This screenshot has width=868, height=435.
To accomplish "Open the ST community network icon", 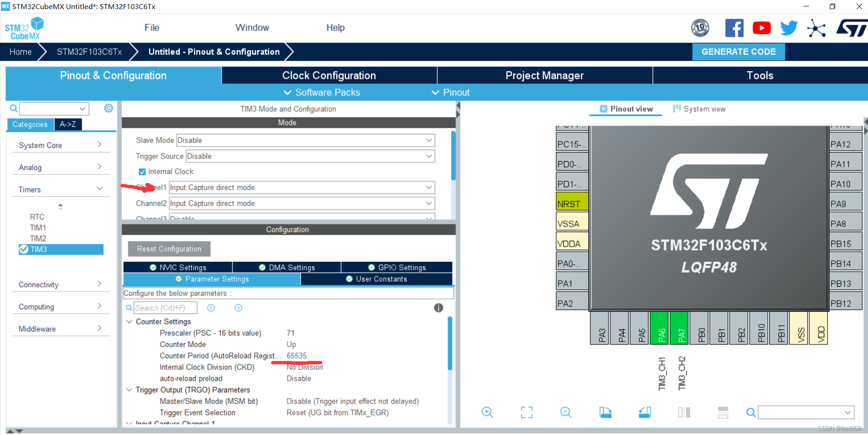I will pos(816,28).
